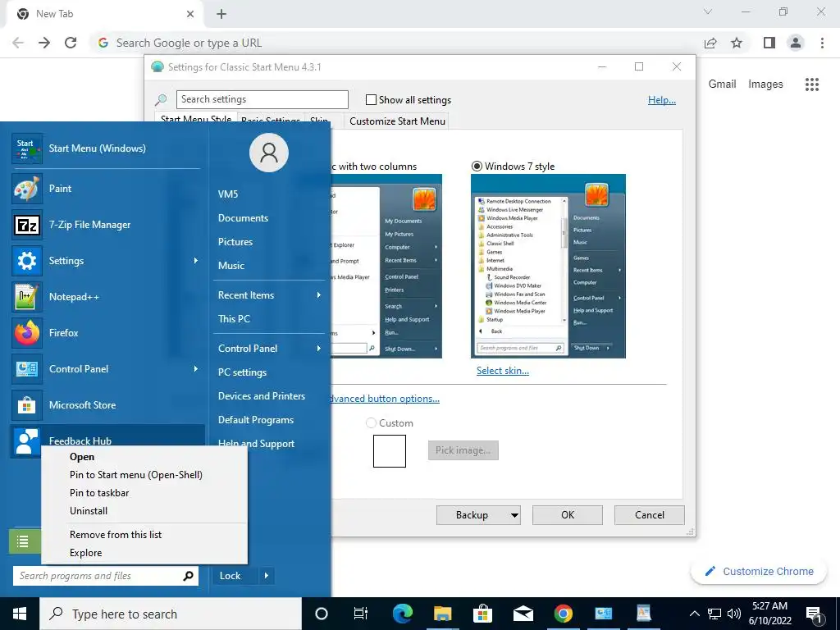This screenshot has height=630, width=840.
Task: Open Google apps grid icon
Action: point(812,84)
